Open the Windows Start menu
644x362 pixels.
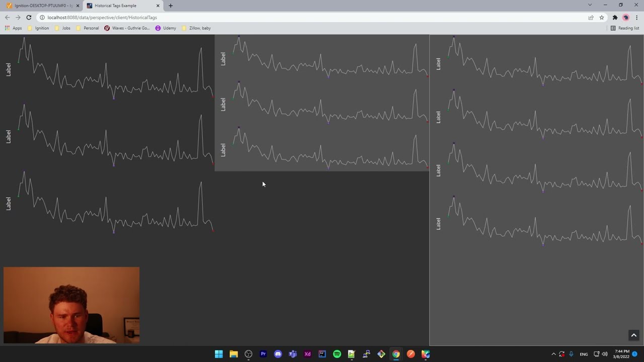point(219,354)
